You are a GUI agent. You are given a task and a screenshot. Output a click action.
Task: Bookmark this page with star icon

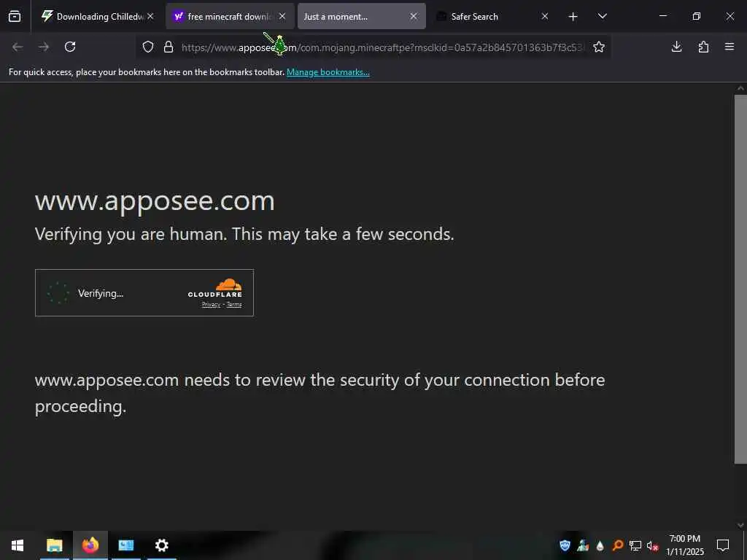point(599,47)
